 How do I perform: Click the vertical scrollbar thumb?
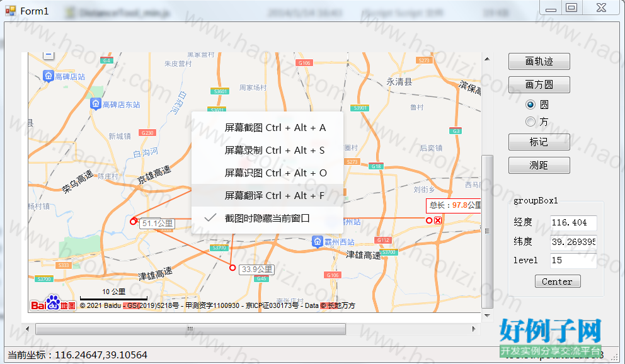click(x=487, y=231)
